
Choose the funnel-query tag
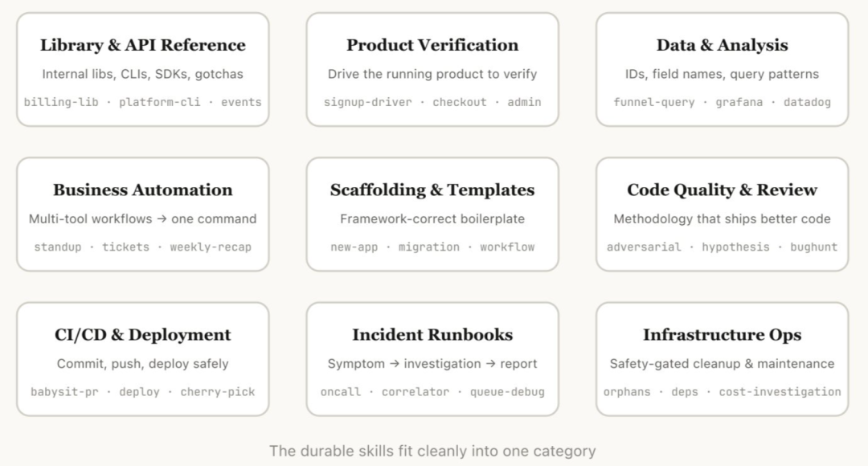[x=653, y=102]
